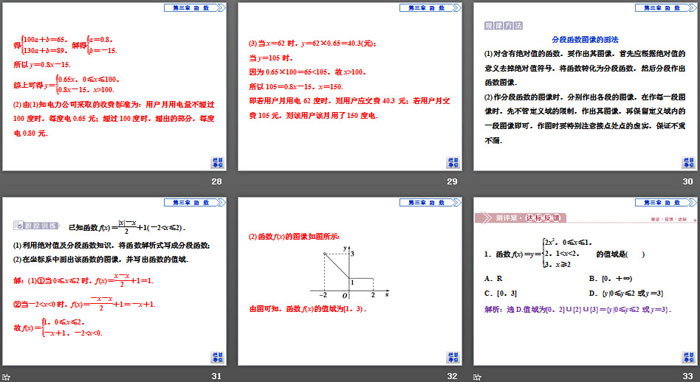The height and width of the screenshot is (382, 700).
Task: Click the 规律方法 badge on slide 30
Action: tap(503, 25)
